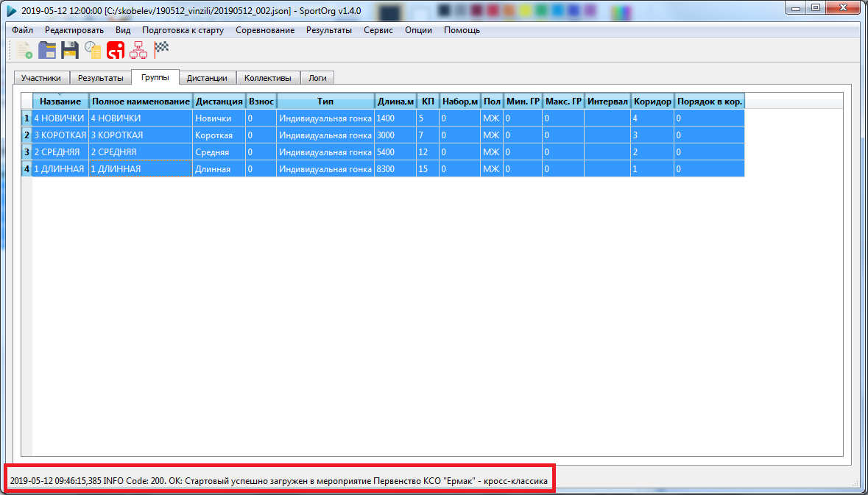Click the Коридор cell in 3 КОРОТКАЯ row
Image resolution: width=868 pixels, height=495 pixels.
pos(653,135)
